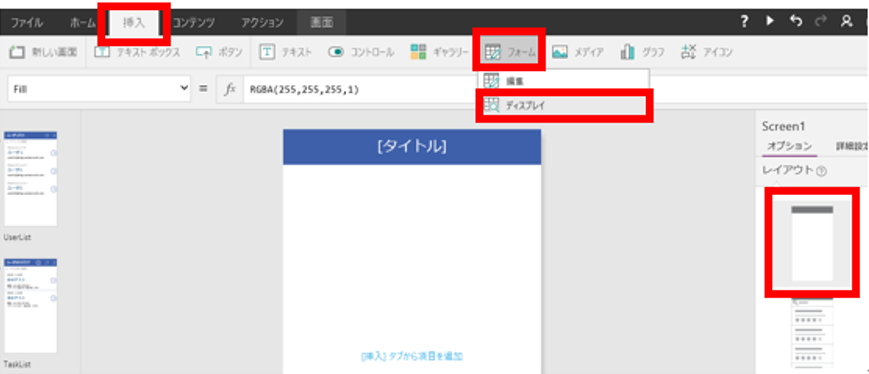Click the TaskList screen label

pos(17,364)
